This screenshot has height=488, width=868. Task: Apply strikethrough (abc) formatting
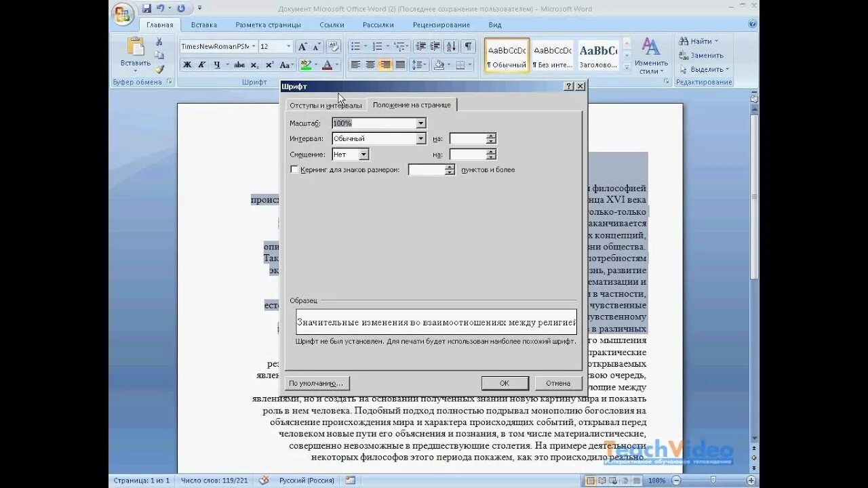point(239,65)
